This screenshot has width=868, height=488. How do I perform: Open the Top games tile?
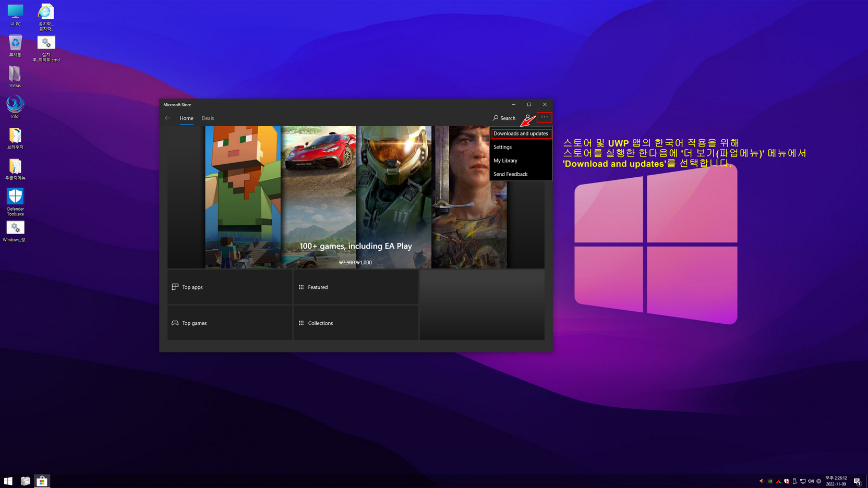tap(230, 323)
